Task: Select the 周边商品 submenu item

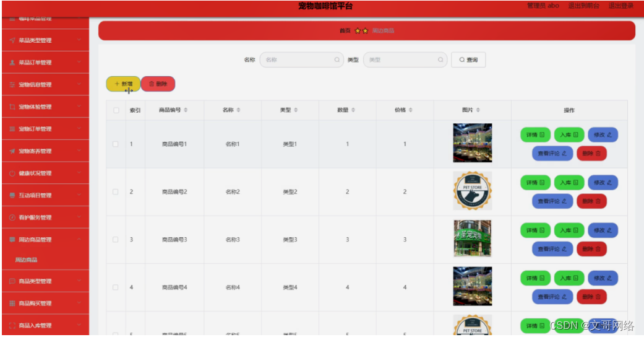Action: (26, 260)
